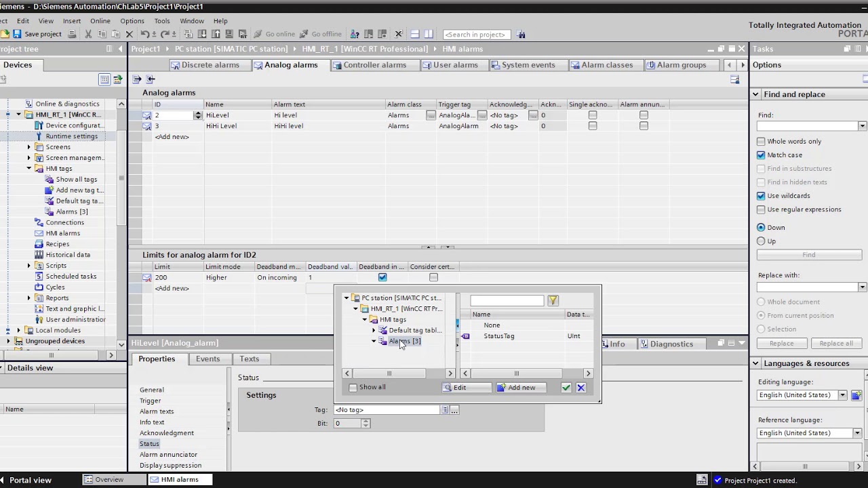This screenshot has height=488, width=868.
Task: Uncheck the Match case checkbox
Action: 761,155
